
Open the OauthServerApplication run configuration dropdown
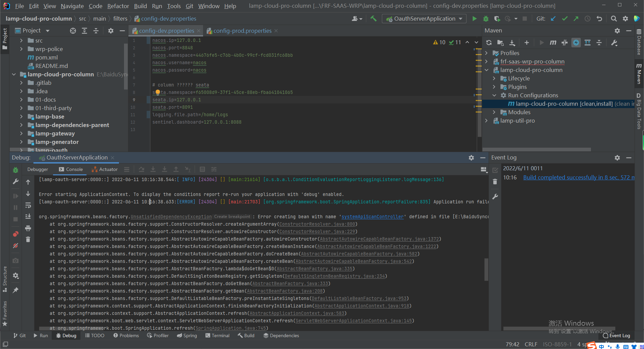coord(424,19)
